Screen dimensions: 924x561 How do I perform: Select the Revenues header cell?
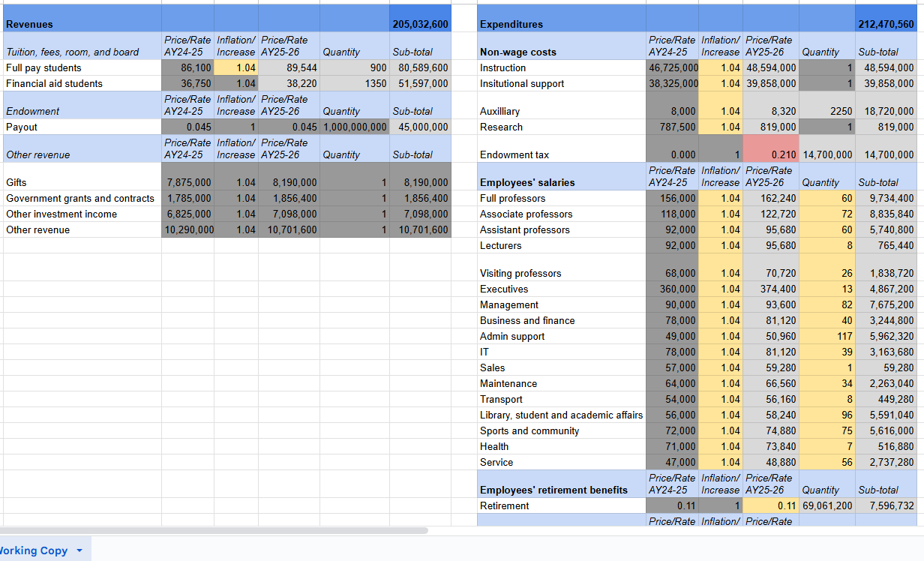coord(82,18)
